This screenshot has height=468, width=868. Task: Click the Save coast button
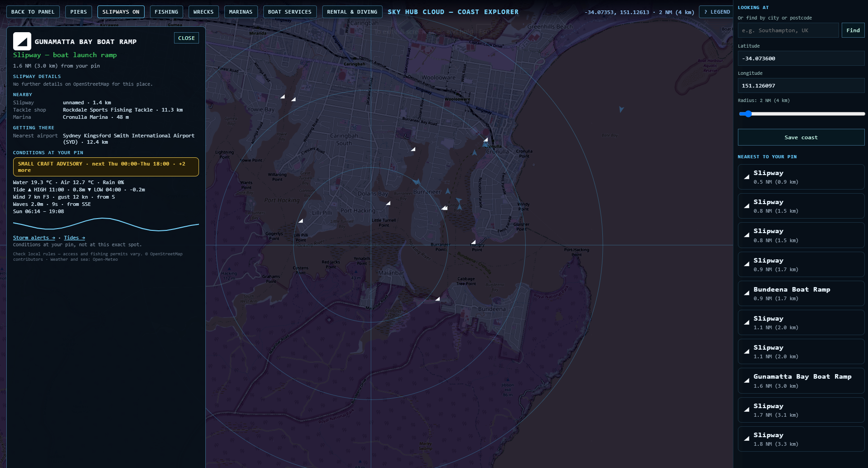point(801,137)
